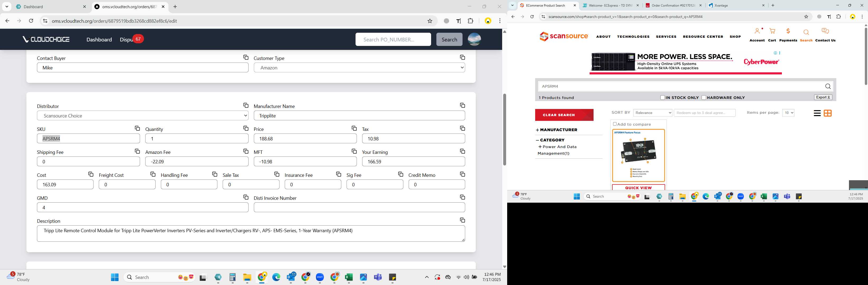This screenshot has width=868, height=285.
Task: Click the Search PO button
Action: click(x=449, y=39)
